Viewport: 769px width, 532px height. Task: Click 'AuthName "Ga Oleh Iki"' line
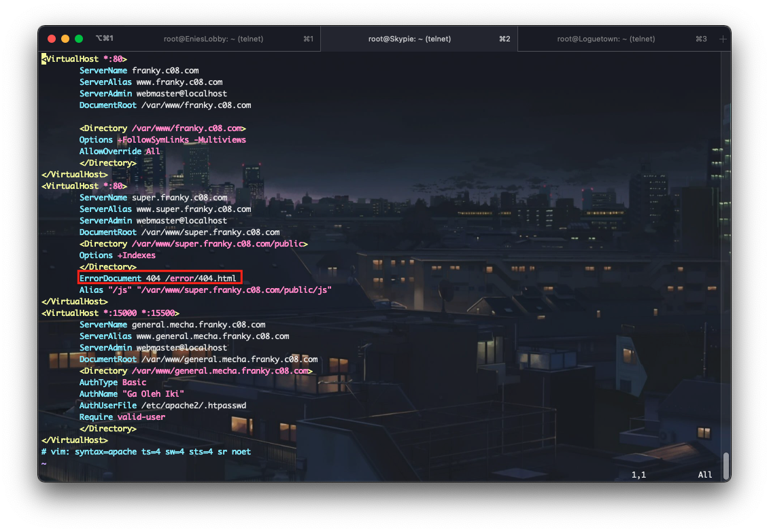[x=131, y=394]
